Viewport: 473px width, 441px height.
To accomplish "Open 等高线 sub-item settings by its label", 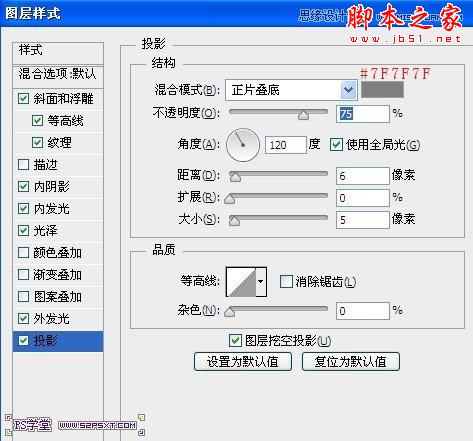I will (65, 121).
